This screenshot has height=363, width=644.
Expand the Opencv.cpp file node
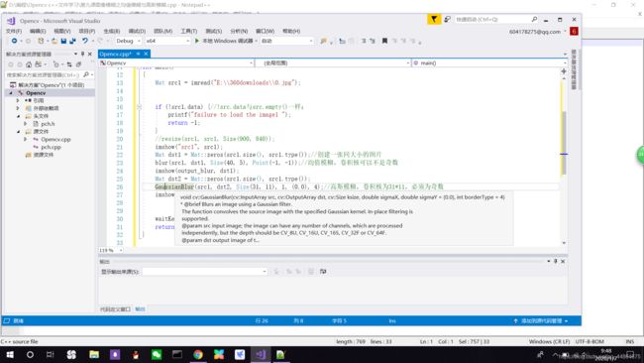point(26,140)
